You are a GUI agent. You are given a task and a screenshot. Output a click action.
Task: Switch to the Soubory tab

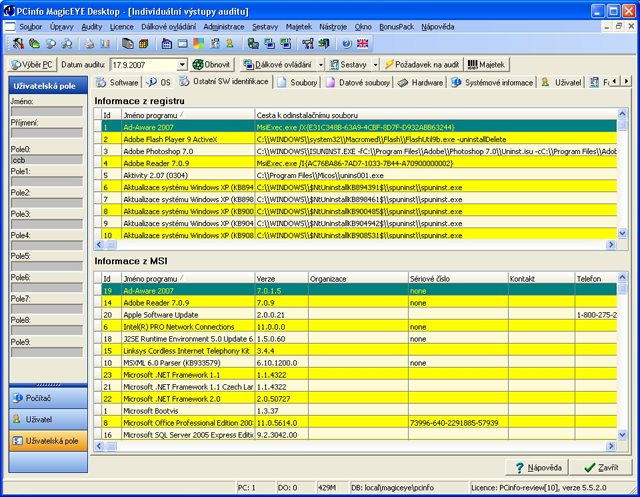(297, 82)
